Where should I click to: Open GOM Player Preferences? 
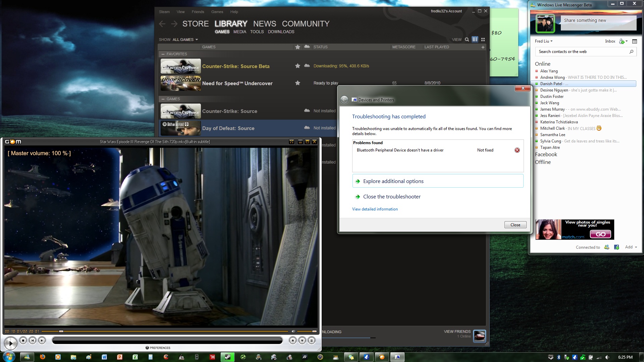click(158, 348)
